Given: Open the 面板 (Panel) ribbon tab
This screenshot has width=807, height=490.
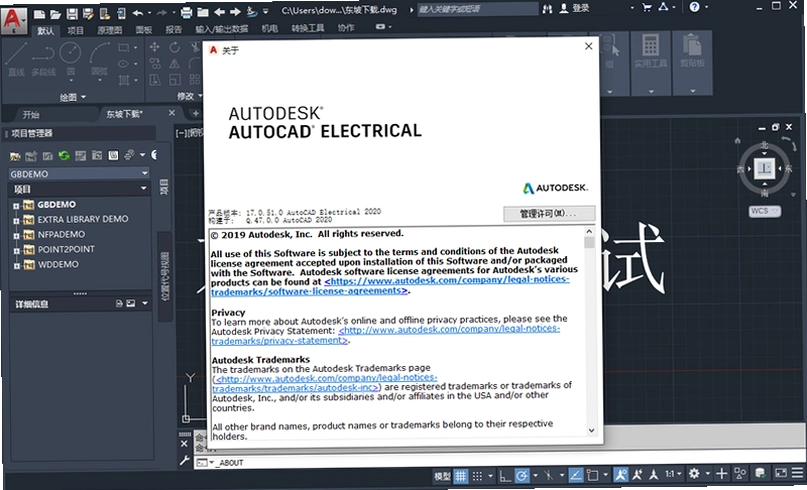Looking at the screenshot, I should point(144,30).
